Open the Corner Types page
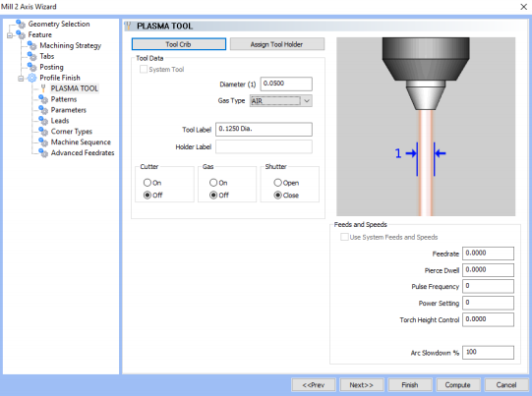The width and height of the screenshot is (532, 396). [x=72, y=132]
